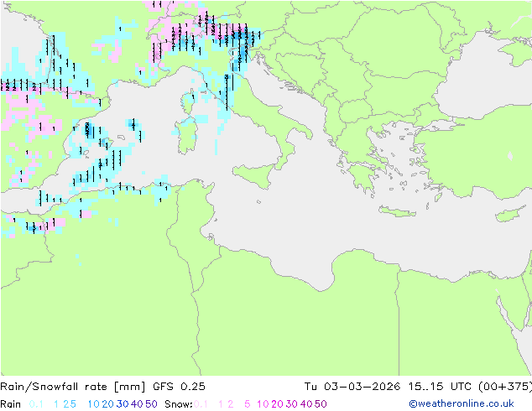This screenshot has width=532, height=411.
Task: Select the Snow legend value 30
Action: [x=292, y=404]
